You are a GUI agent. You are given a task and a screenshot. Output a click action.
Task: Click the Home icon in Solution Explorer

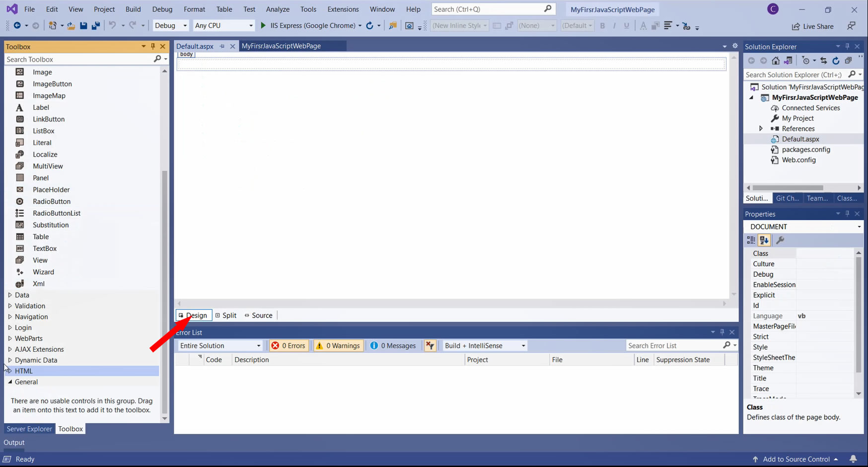(x=776, y=61)
